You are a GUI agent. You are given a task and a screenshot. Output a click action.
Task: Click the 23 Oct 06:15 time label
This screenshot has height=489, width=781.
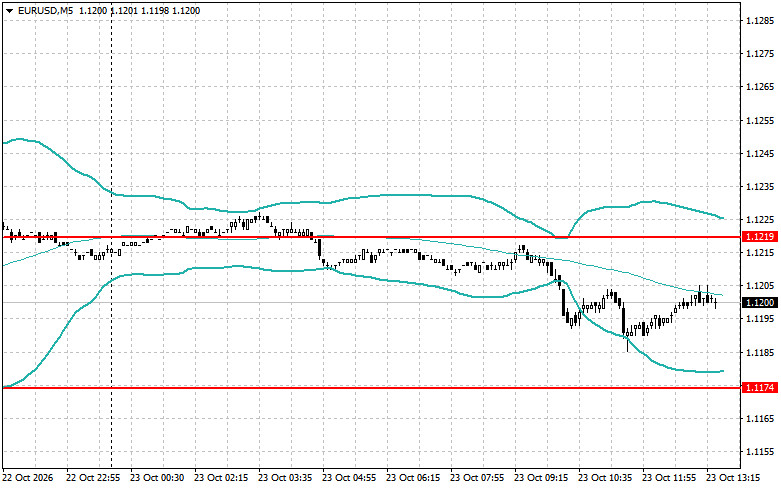tap(413, 478)
